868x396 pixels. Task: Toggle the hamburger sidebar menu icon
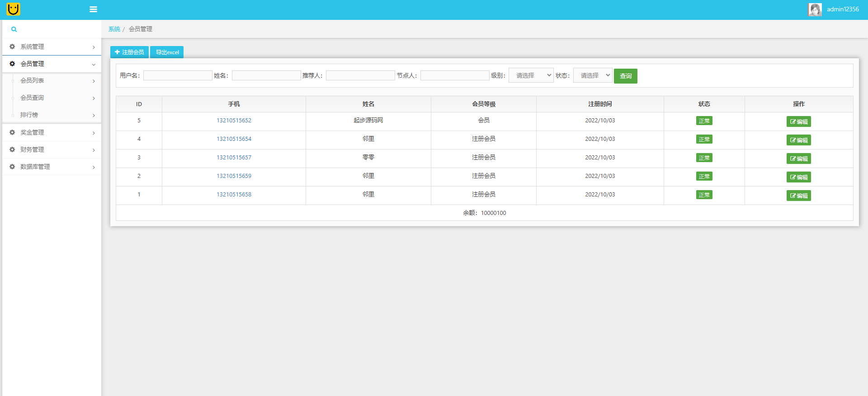coord(94,9)
